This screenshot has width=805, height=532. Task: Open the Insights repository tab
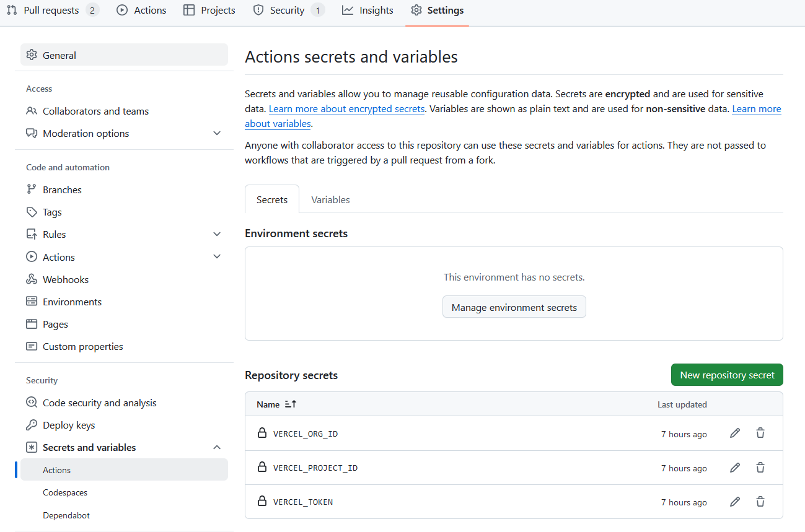point(368,11)
